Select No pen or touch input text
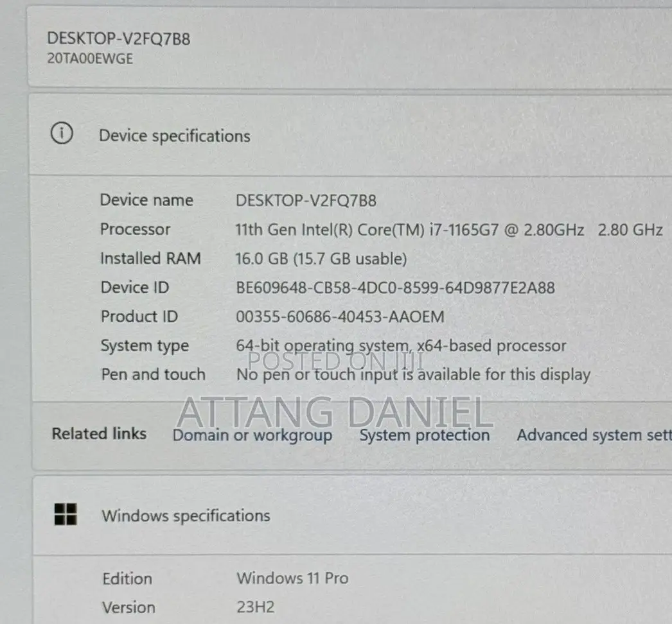 [x=414, y=375]
